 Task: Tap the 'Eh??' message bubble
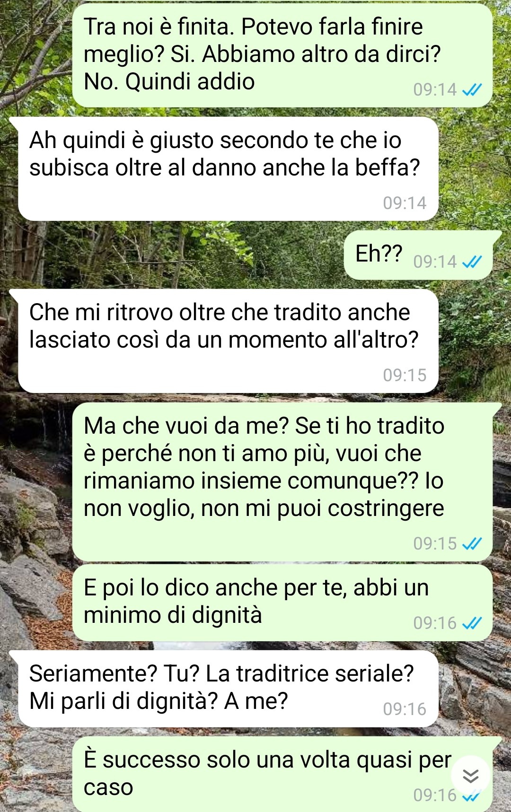(x=418, y=255)
